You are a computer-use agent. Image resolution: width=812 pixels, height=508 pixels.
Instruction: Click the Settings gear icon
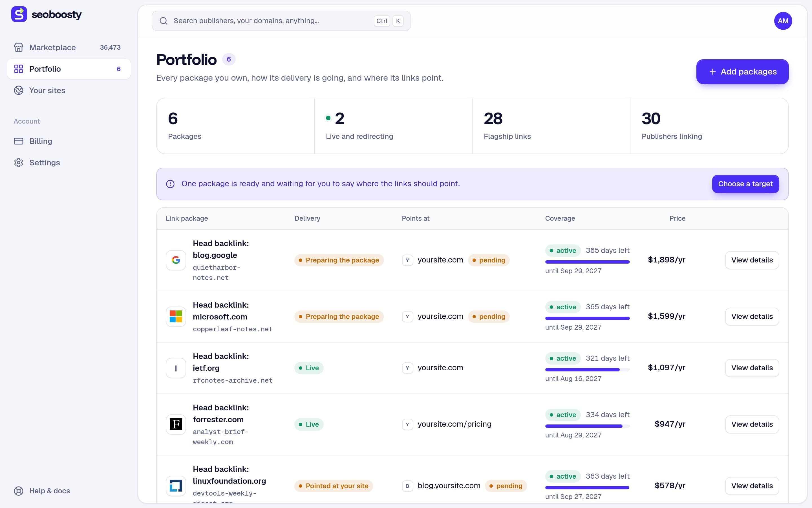coord(18,163)
